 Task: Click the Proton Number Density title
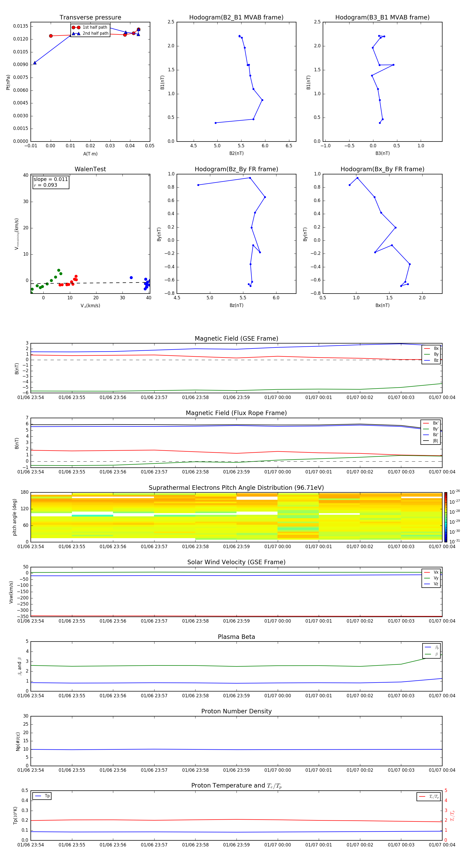tap(236, 711)
